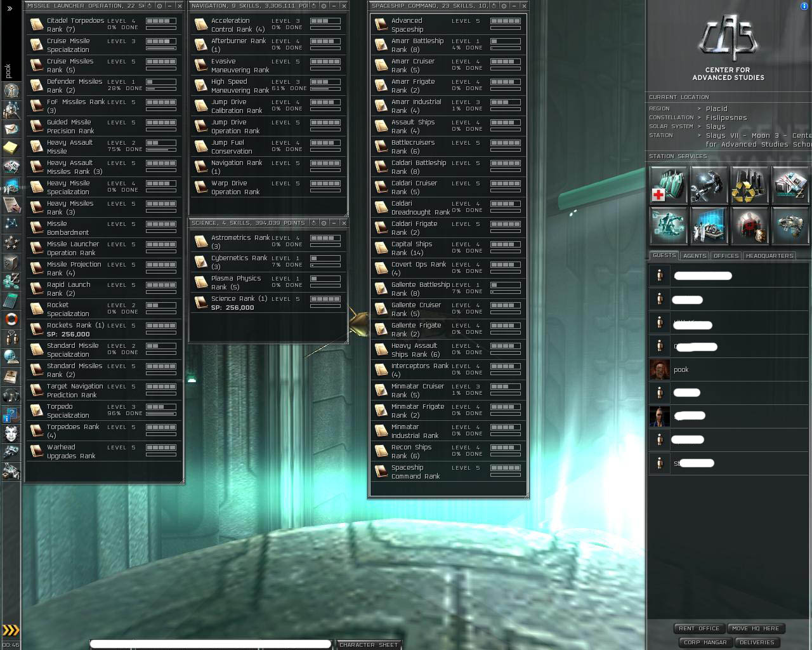Click the Citadel Torpedoes skill book icon

37,25
